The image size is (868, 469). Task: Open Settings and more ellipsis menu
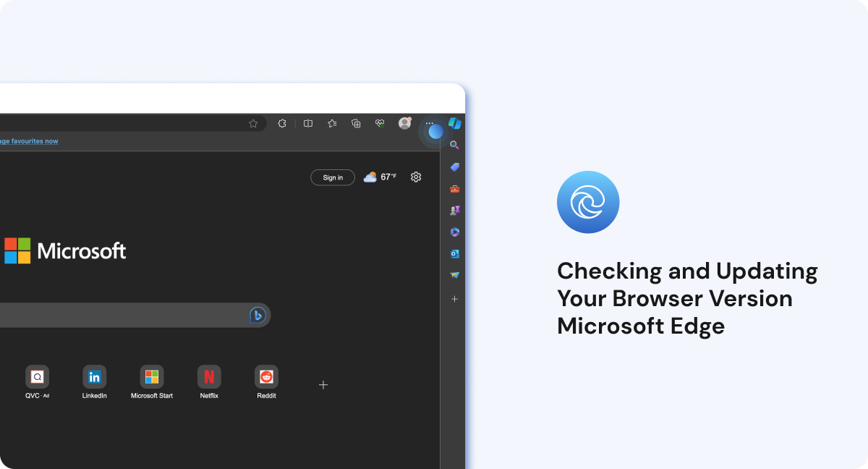(x=430, y=124)
